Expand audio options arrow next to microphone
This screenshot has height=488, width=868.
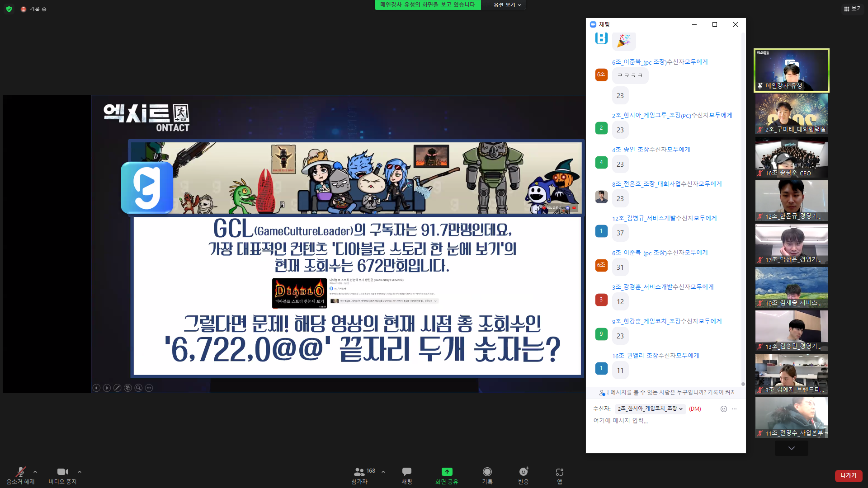click(x=35, y=472)
